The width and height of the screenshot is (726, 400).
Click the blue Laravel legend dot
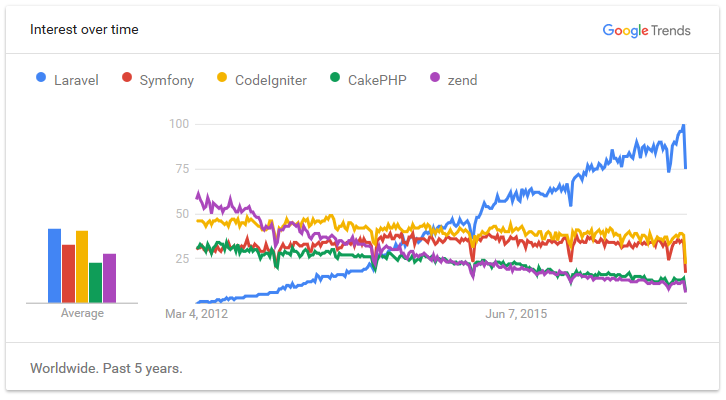point(41,79)
